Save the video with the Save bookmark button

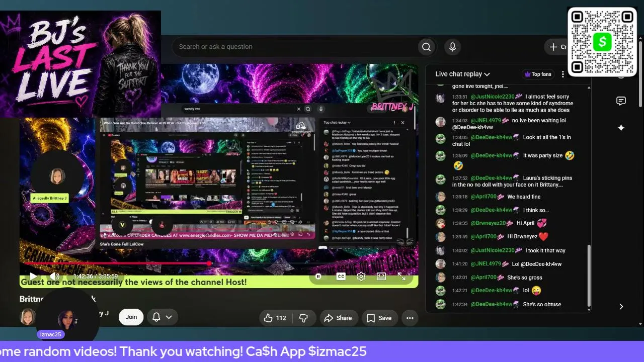[379, 318]
